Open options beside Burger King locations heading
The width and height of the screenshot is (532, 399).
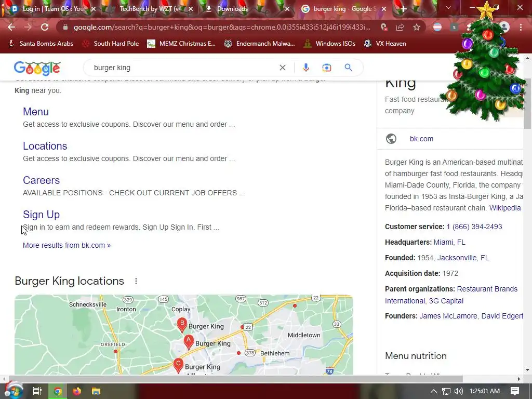pos(136,281)
